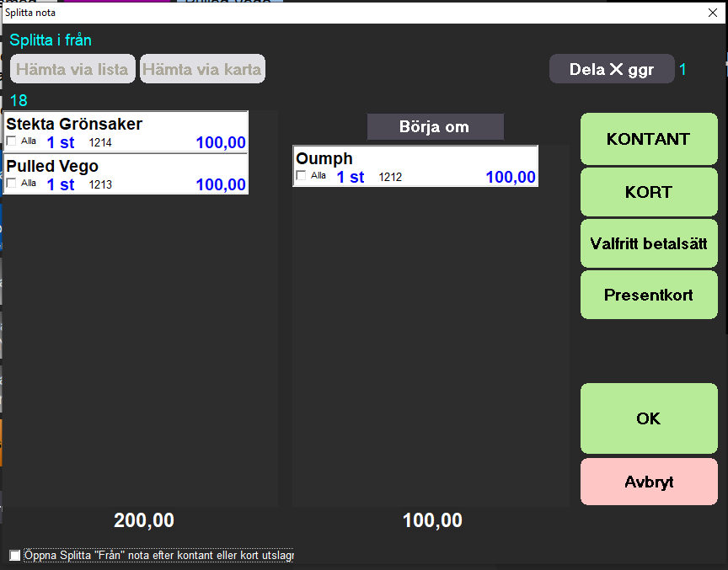
Task: Enable Öppna Splitta Från nota checkbox
Action: point(14,556)
